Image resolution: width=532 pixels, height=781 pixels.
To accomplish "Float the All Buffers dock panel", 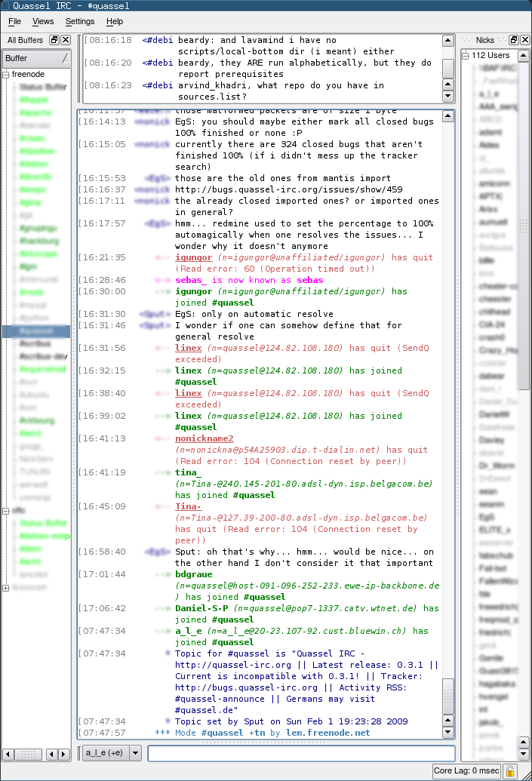I will point(54,40).
